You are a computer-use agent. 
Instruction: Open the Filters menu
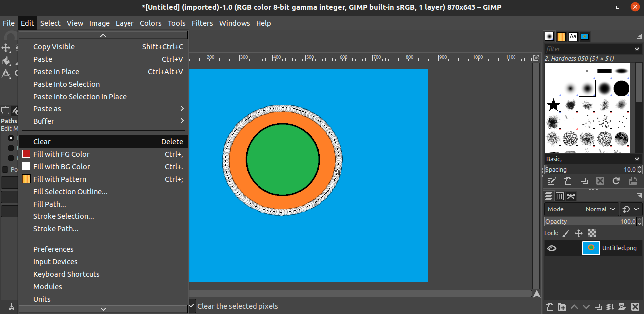[202, 23]
